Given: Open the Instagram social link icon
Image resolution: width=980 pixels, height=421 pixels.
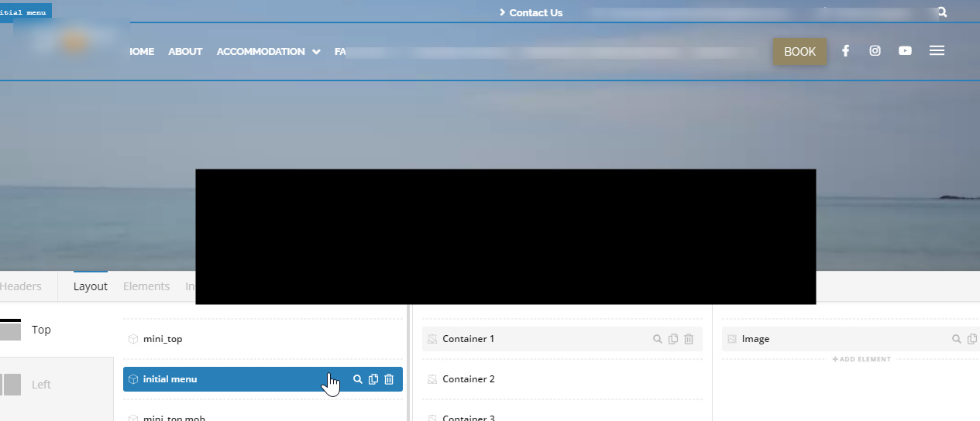Looking at the screenshot, I should coord(875,51).
